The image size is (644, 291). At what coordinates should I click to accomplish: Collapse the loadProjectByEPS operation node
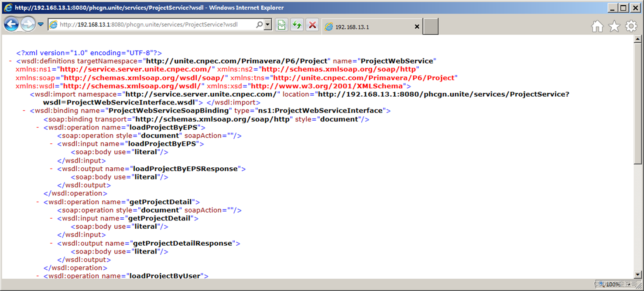[38, 127]
